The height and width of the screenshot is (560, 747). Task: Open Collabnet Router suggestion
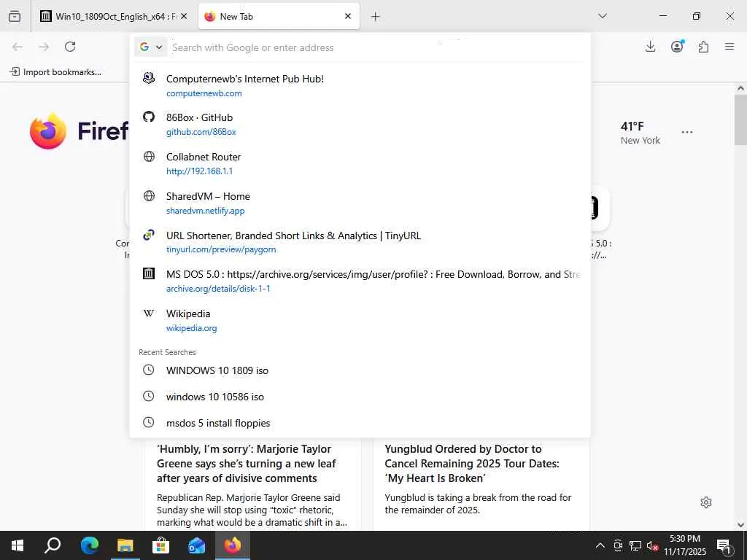click(x=360, y=163)
